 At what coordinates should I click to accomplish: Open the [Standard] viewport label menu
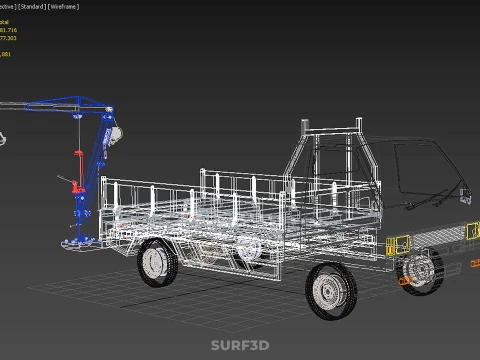click(32, 7)
